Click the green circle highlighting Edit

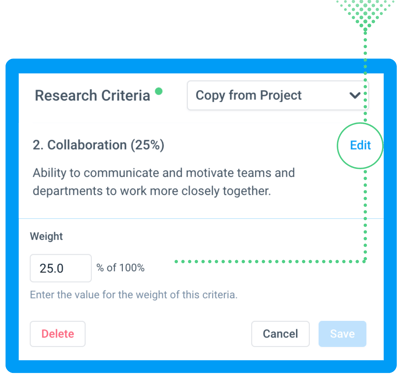(x=360, y=145)
